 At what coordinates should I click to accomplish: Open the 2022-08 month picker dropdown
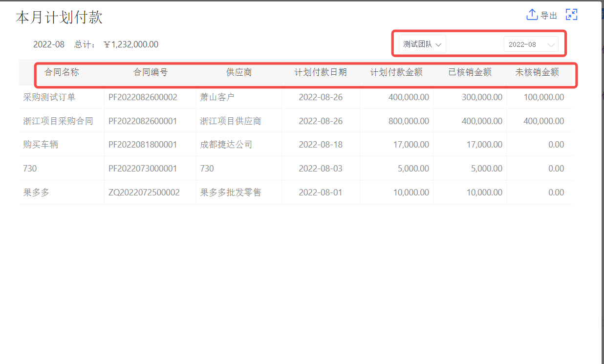531,44
